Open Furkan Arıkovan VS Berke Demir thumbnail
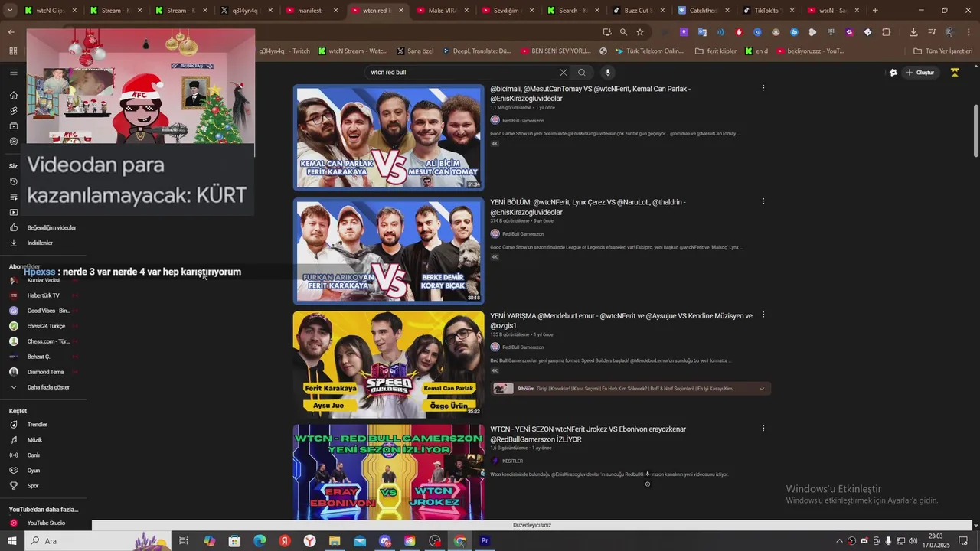This screenshot has width=980, height=551. 389,251
